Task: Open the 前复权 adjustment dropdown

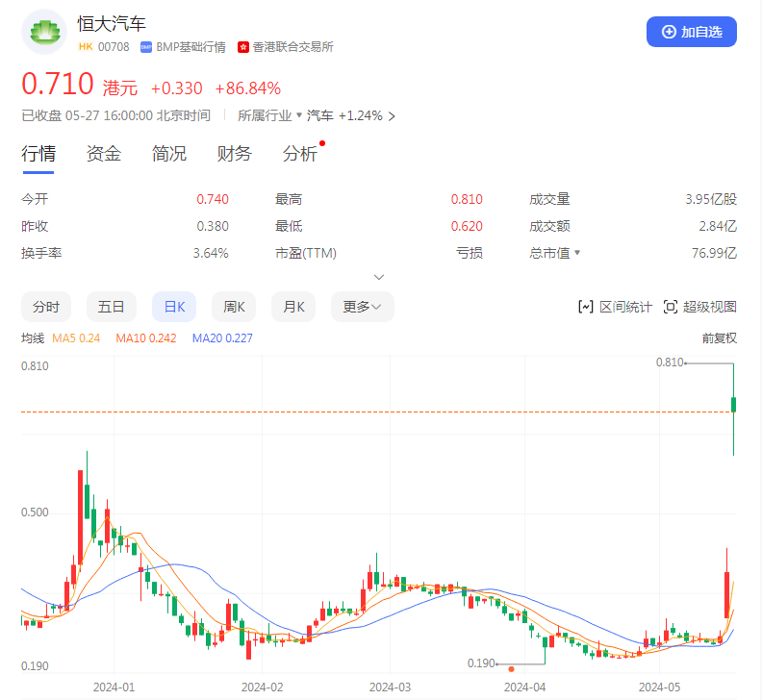Action: (x=718, y=337)
